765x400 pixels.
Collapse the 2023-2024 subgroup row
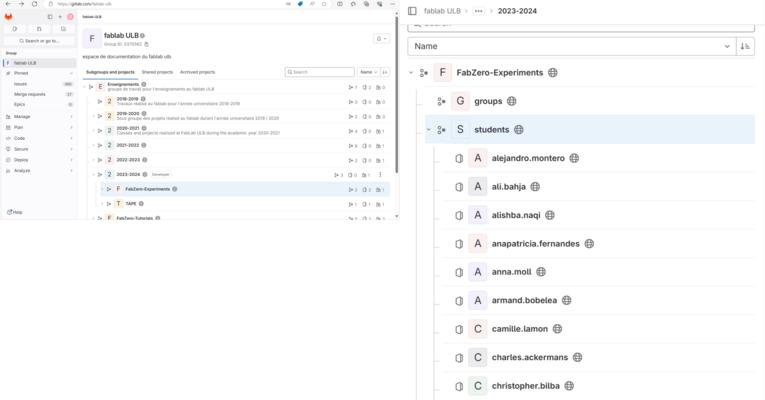point(93,175)
